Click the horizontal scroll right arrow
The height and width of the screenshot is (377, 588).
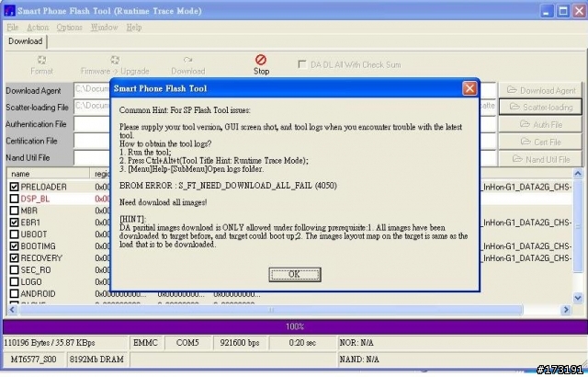(566, 310)
